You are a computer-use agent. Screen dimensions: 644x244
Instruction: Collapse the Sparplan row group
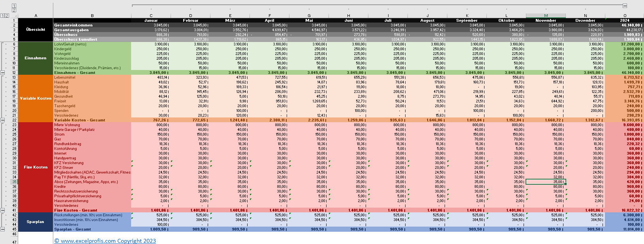(x=3, y=229)
